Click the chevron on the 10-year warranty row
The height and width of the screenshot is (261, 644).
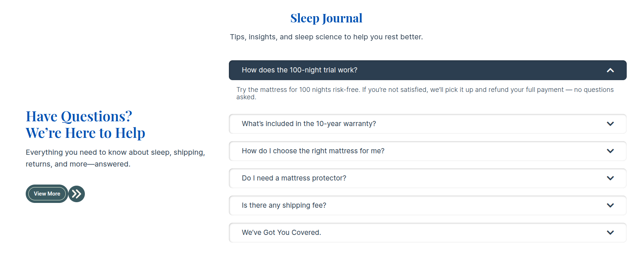tap(610, 124)
